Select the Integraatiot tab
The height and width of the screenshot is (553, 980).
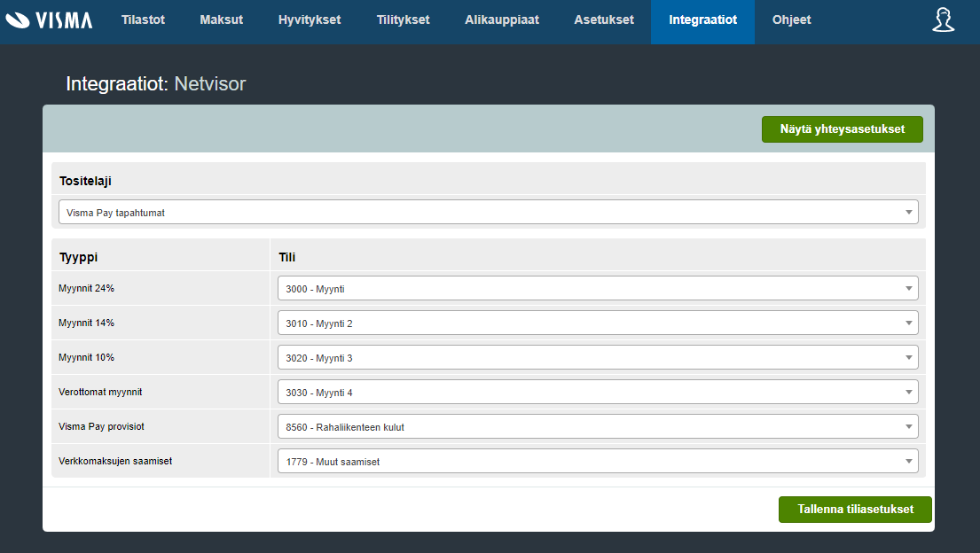click(x=702, y=19)
